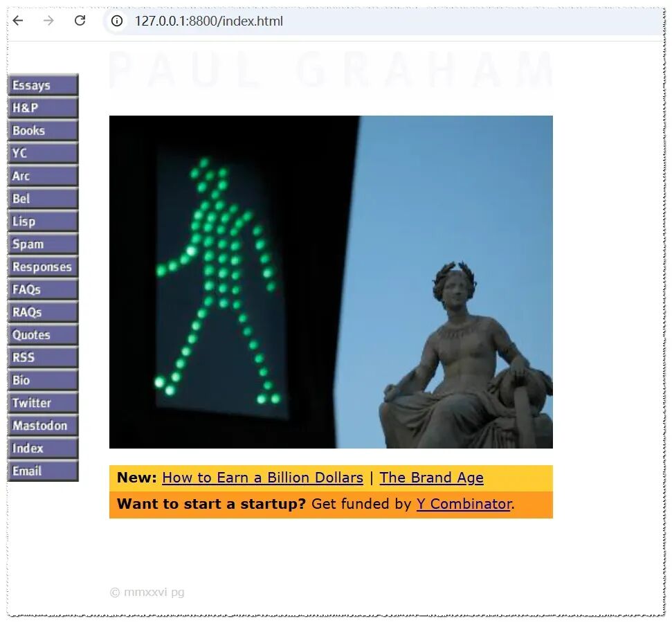Click the browser back arrow
Screen dimensions: 672x623
point(18,20)
